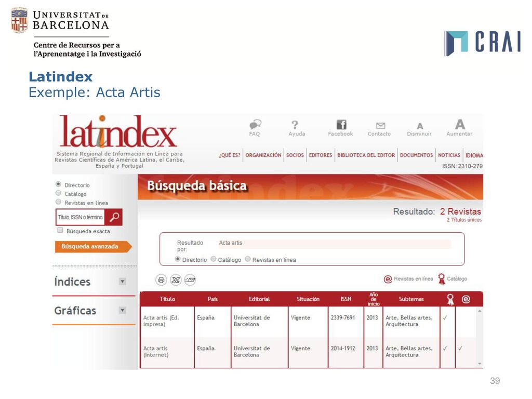Click the latindex logo
The height and width of the screenshot is (399, 532).
pyautogui.click(x=118, y=131)
